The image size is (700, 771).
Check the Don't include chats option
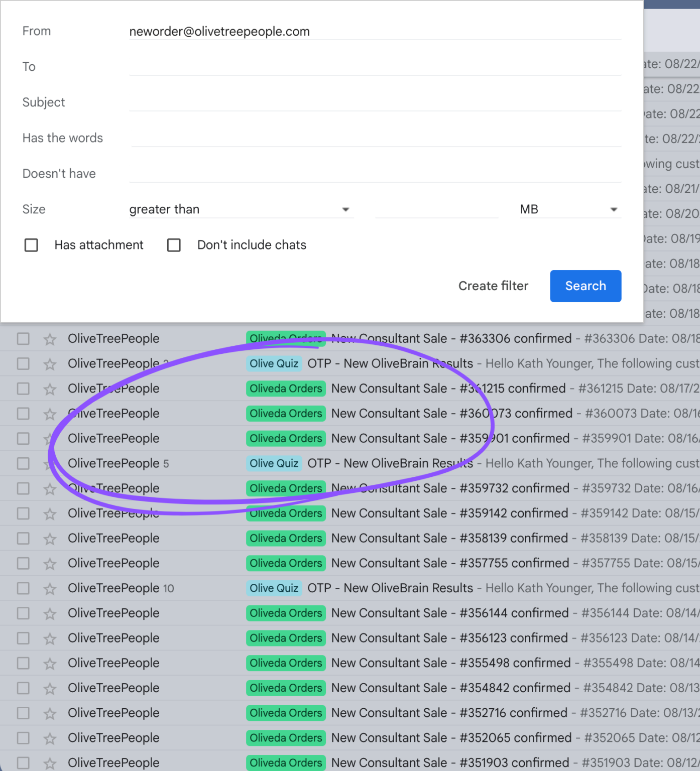(174, 245)
